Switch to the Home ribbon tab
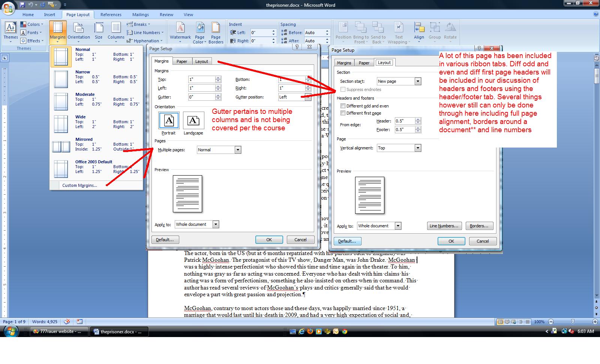This screenshot has height=364, width=600. coord(28,15)
